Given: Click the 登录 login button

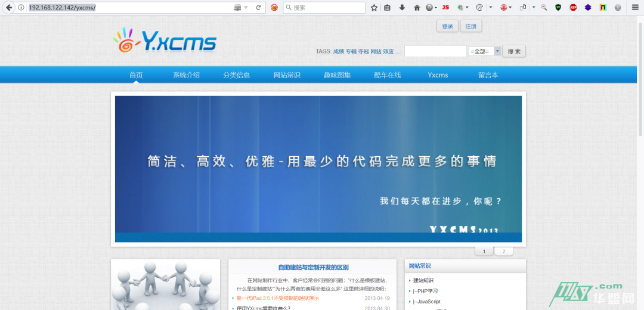Looking at the screenshot, I should tap(447, 26).
